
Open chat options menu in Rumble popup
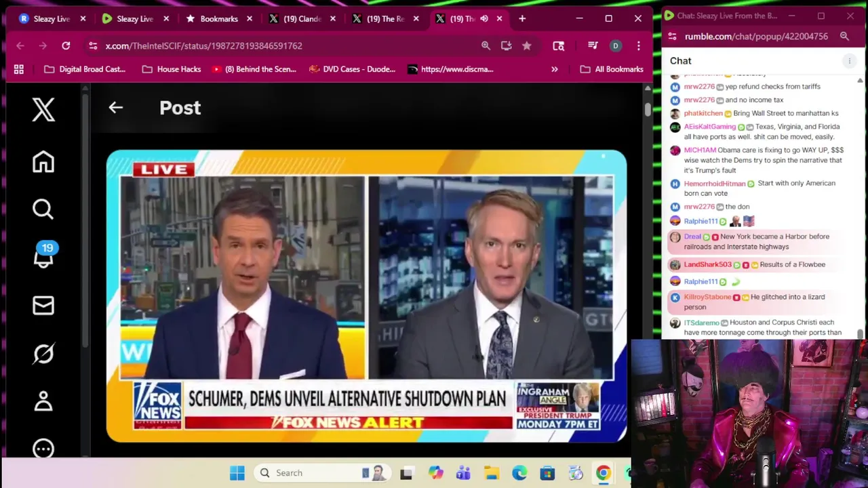(x=849, y=61)
